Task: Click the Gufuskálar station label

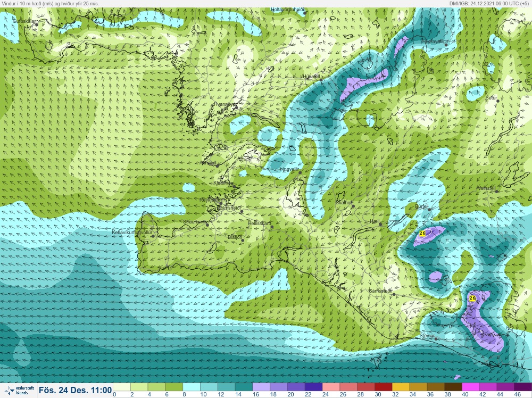Action: tap(24, 21)
